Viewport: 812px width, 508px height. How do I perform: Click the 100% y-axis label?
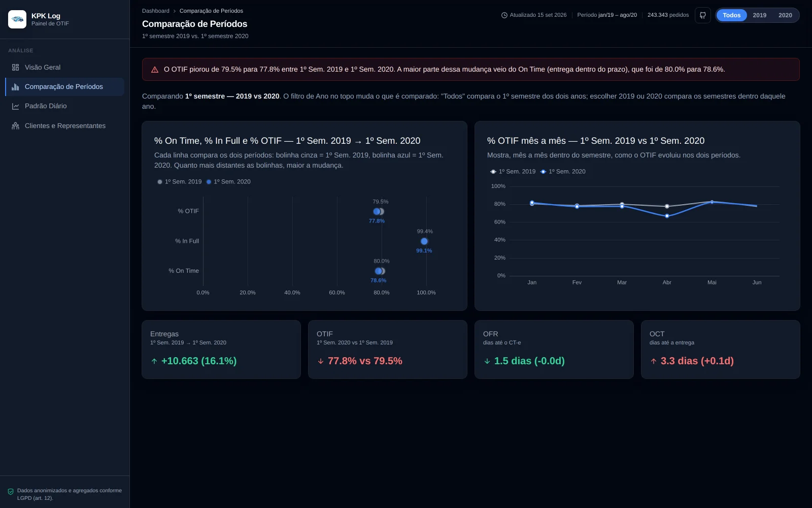click(x=498, y=186)
